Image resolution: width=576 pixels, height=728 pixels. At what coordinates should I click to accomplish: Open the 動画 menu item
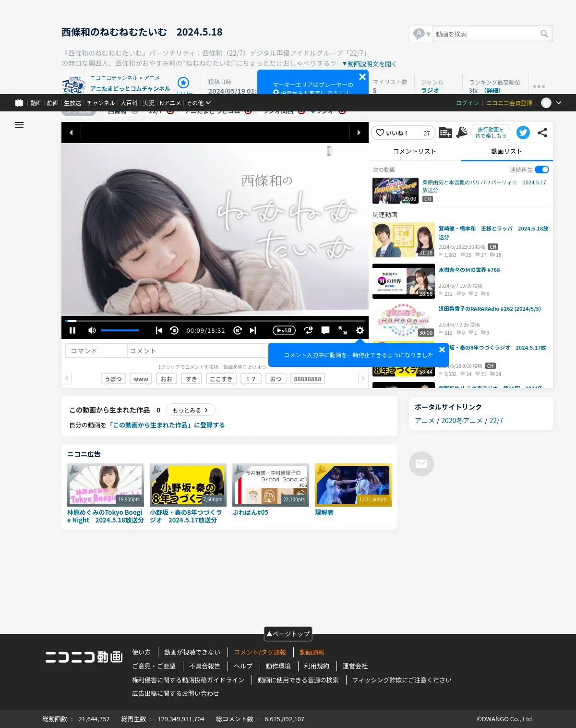(36, 103)
